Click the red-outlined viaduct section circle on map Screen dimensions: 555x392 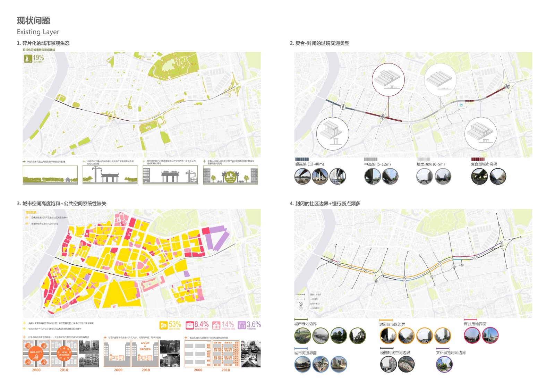coord(388,79)
